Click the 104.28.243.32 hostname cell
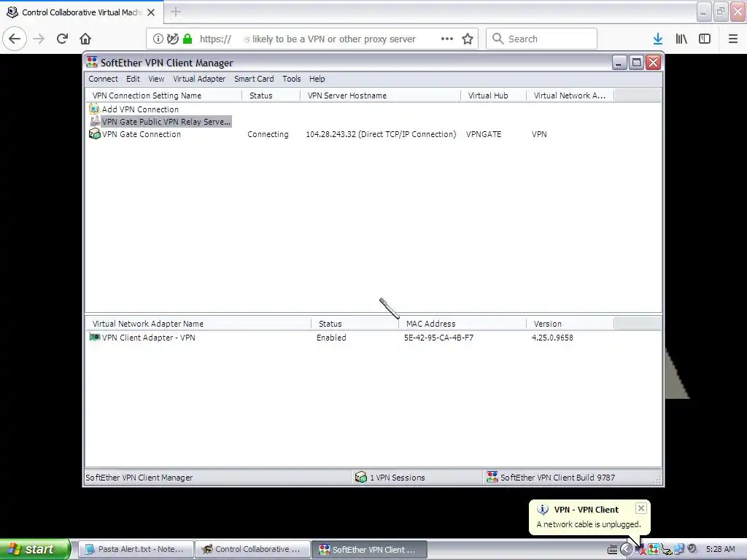 click(x=381, y=134)
